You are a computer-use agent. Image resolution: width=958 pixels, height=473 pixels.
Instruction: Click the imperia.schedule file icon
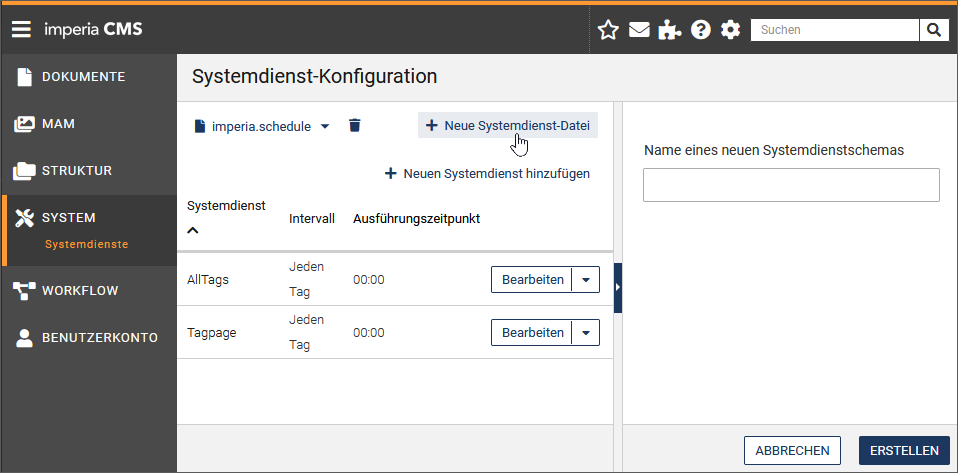199,126
